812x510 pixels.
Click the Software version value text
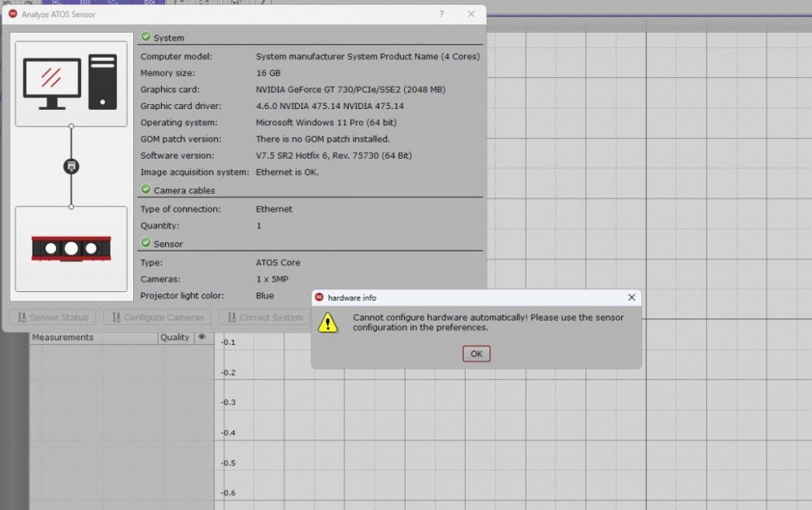(333, 155)
